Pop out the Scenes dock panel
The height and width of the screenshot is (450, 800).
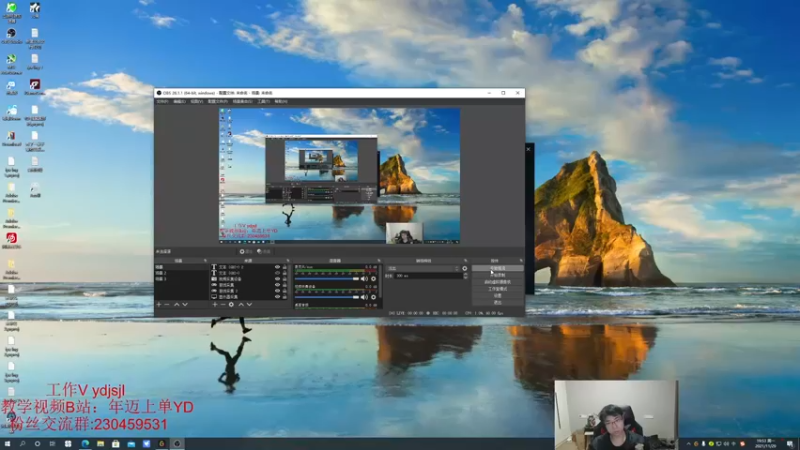(205, 260)
